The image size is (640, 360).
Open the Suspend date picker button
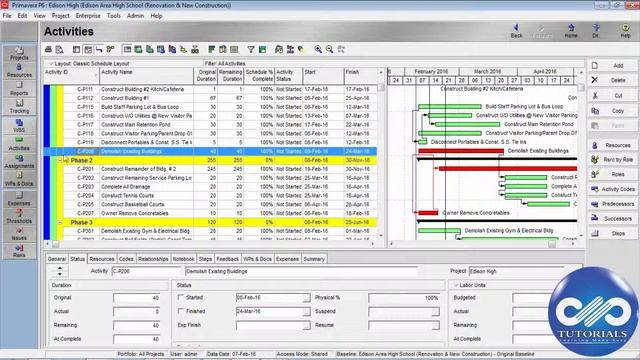[436, 312]
